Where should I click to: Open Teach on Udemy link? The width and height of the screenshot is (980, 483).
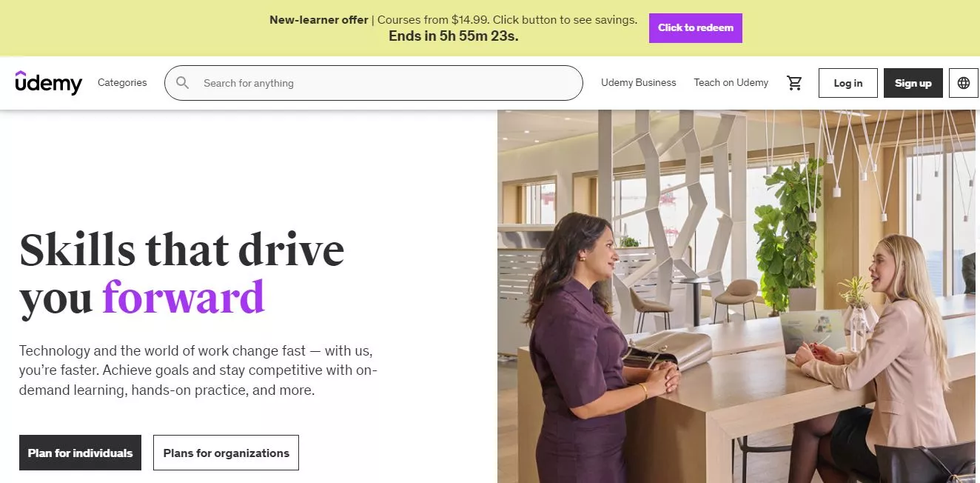pos(731,83)
